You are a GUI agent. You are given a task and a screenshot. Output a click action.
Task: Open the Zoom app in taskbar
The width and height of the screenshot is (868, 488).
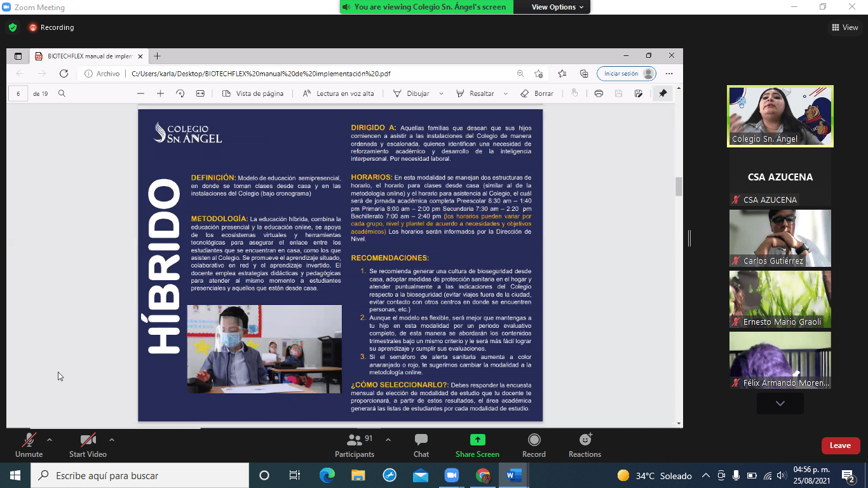pos(451,475)
